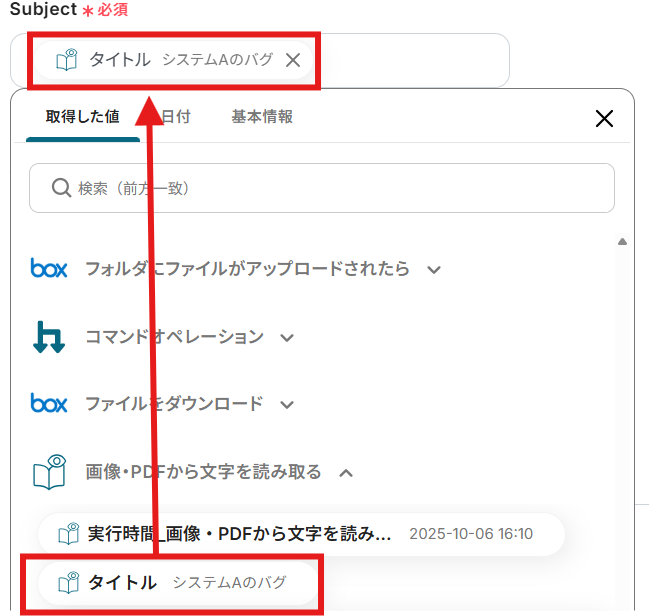Switch to the 取得した値 tab
649x616 pixels.
pos(83,117)
